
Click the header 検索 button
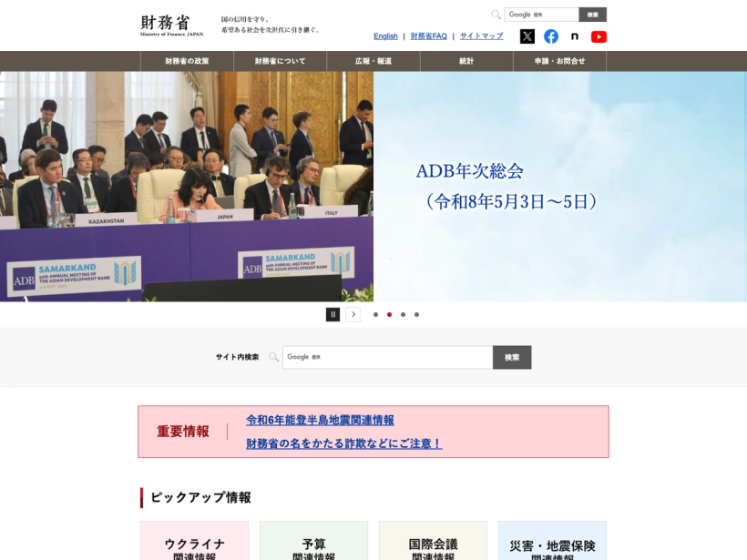[593, 15]
